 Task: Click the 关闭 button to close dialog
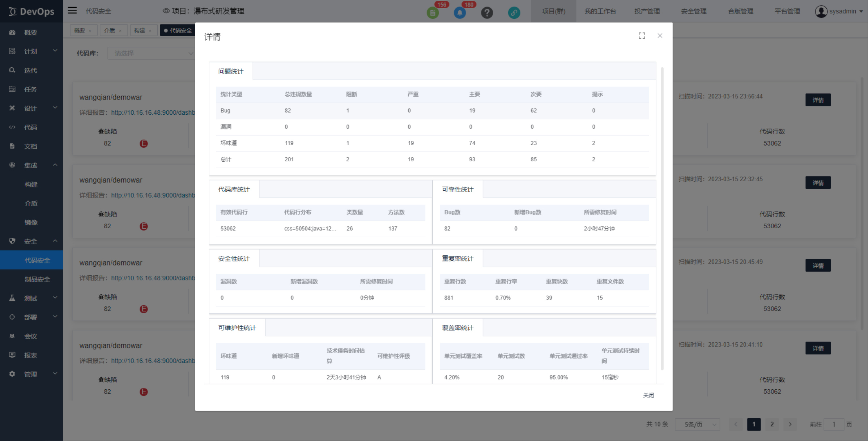pyautogui.click(x=648, y=395)
